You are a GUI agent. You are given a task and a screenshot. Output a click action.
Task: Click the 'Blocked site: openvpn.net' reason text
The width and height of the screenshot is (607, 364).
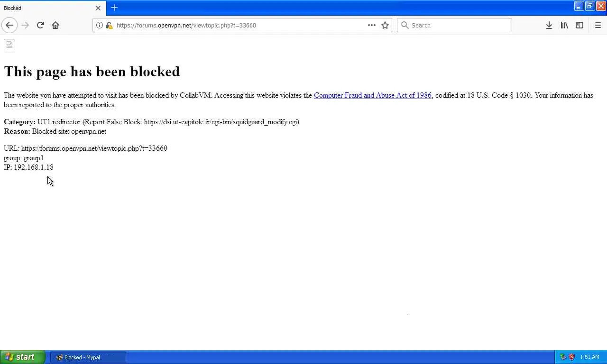[69, 131]
